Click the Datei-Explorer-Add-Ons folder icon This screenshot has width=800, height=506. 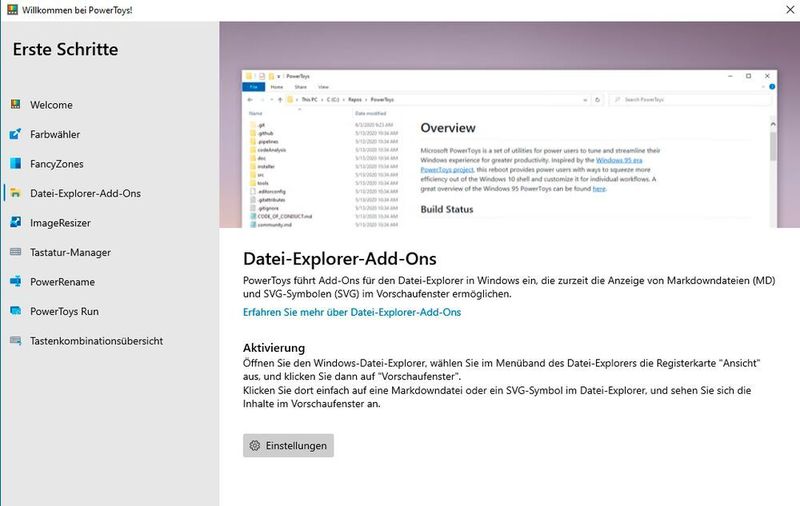[16, 193]
